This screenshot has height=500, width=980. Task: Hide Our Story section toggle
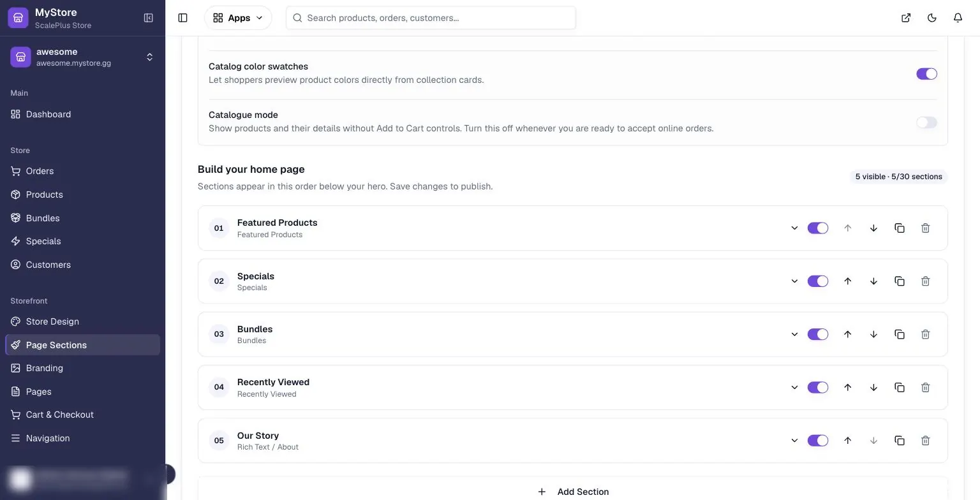coord(818,441)
